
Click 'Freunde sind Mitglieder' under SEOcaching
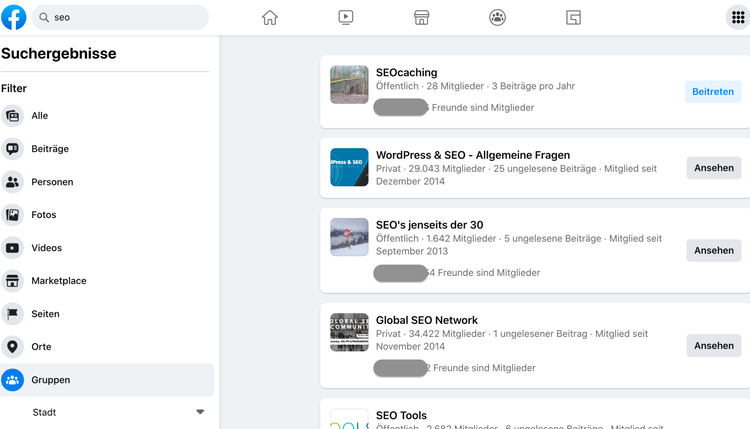click(x=483, y=108)
